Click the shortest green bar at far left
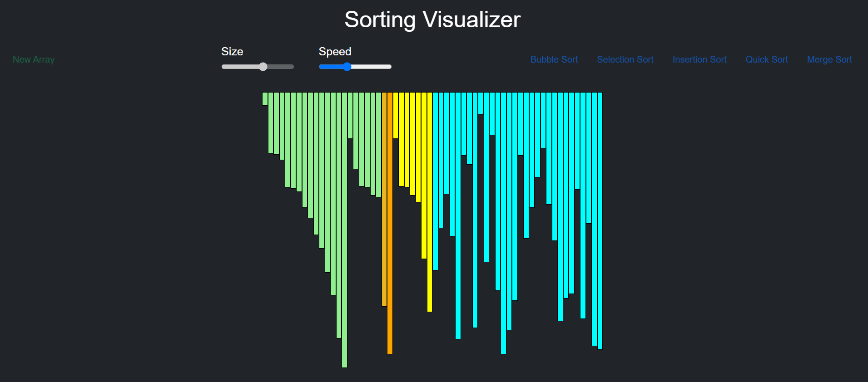 click(x=265, y=99)
